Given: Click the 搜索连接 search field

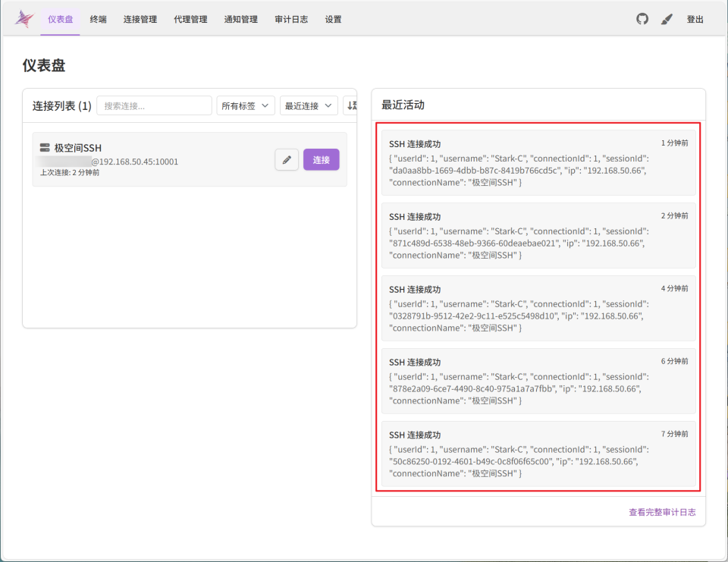Looking at the screenshot, I should click(153, 105).
